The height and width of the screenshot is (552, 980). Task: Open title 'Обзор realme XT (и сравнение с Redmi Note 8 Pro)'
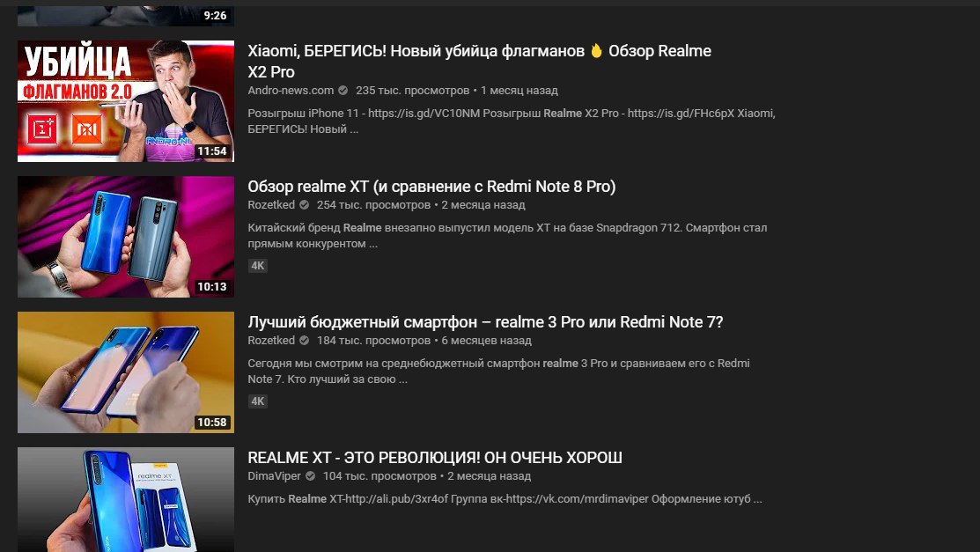(x=431, y=187)
